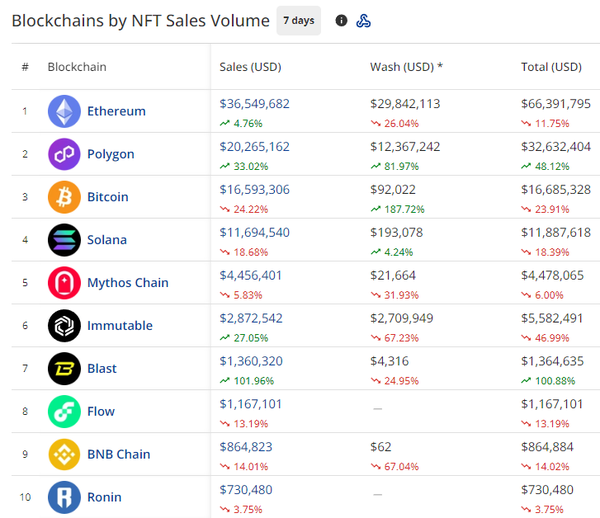This screenshot has width=600, height=518.
Task: Sort by Total (USD) column header
Action: click(x=551, y=67)
